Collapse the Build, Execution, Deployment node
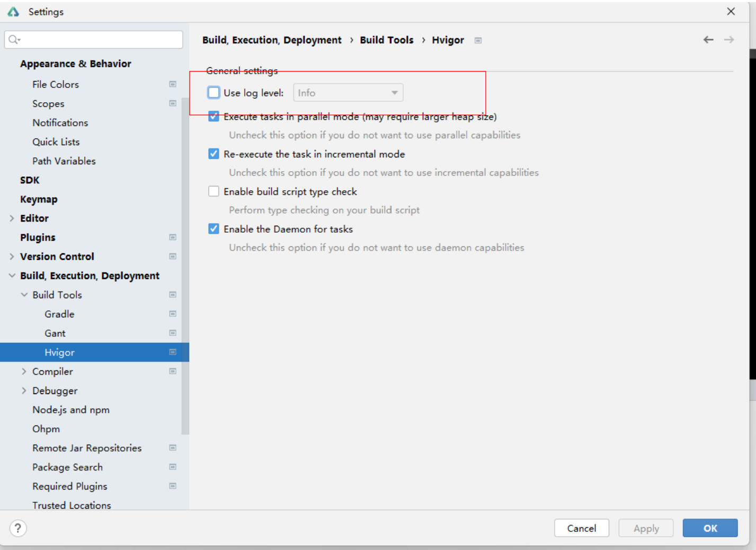Screen dimensions: 756x550 (12, 276)
